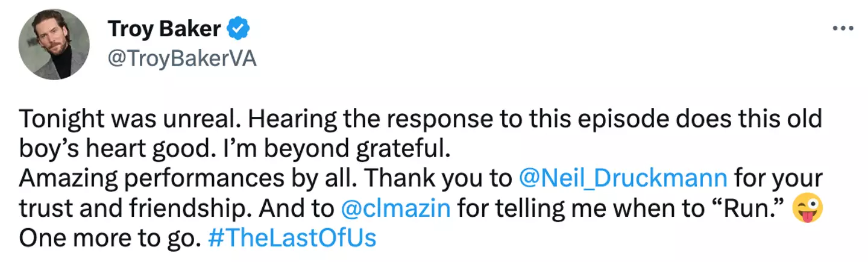
Task: Open the tweet's more options menu
Action: 842,29
